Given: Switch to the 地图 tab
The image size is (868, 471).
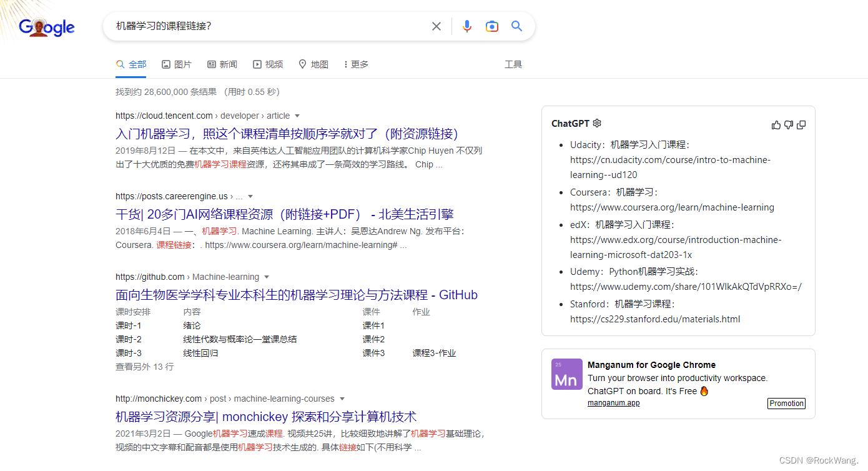Looking at the screenshot, I should pos(313,64).
